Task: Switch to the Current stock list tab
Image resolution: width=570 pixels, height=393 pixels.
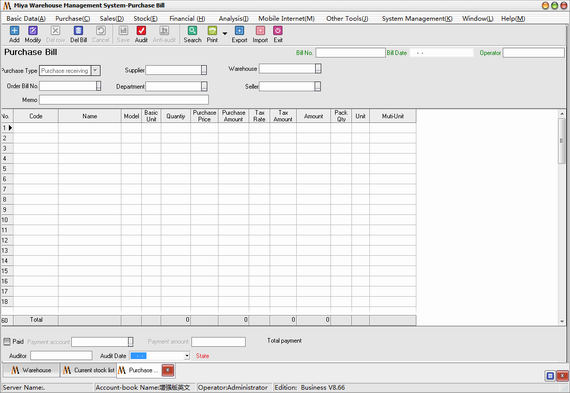Action: click(88, 370)
